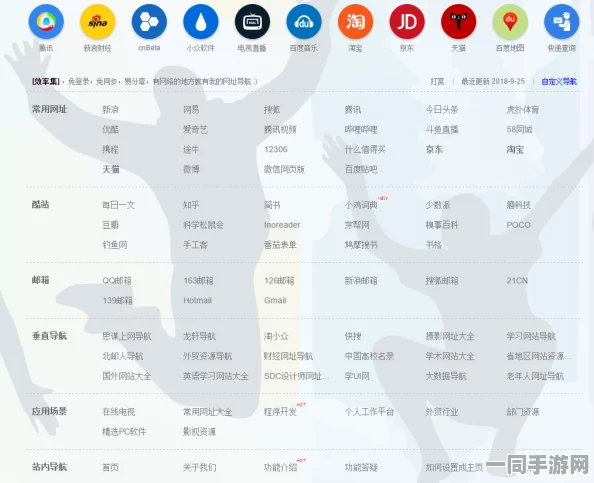Open the 斗鱼直播 link
Screen dimensions: 594x483
coord(442,130)
